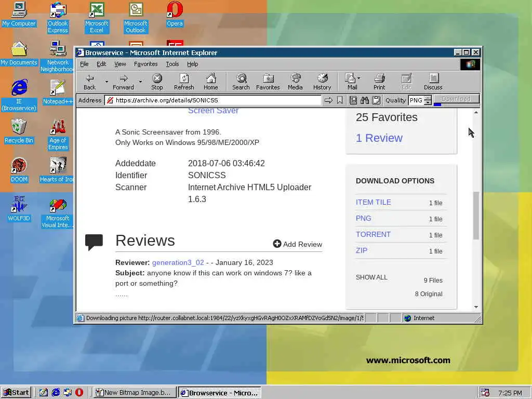
Task: Click SHOW ALL download files
Action: click(371, 277)
